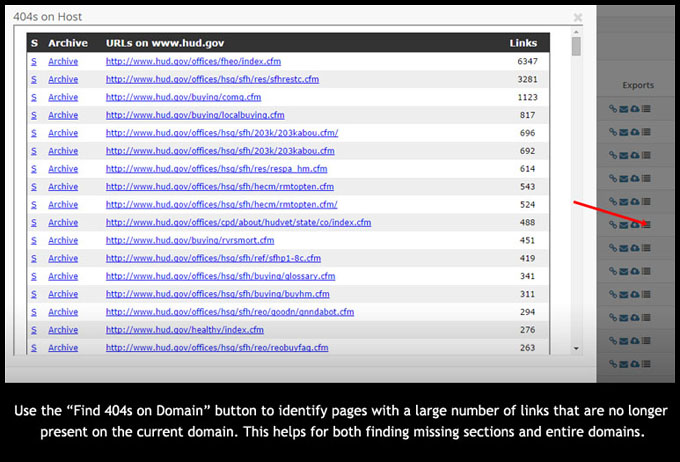Click the envelope icon in the first Exports row
Image resolution: width=680 pixels, height=462 pixels.
(624, 109)
